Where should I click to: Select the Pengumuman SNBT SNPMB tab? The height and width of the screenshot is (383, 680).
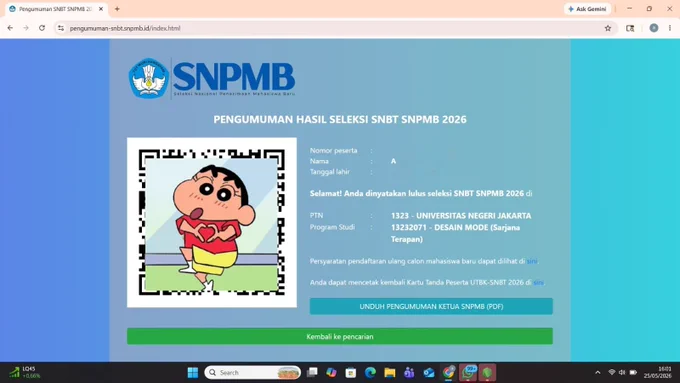56,9
